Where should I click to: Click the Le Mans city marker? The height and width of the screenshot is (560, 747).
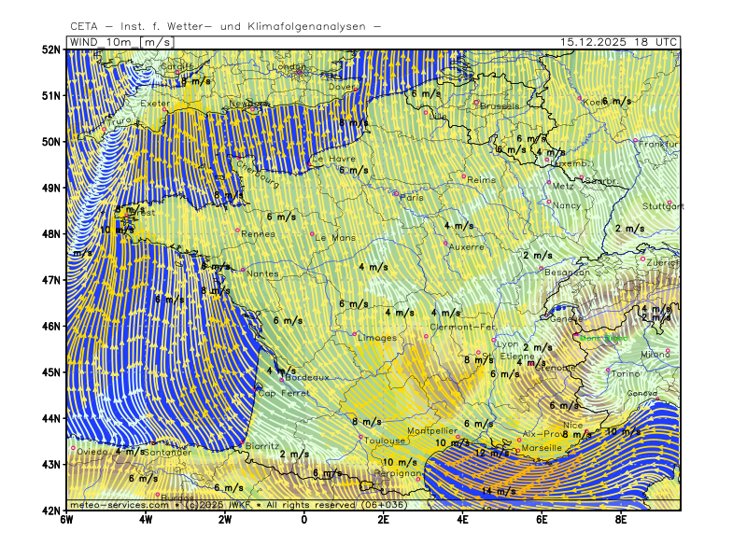click(312, 234)
